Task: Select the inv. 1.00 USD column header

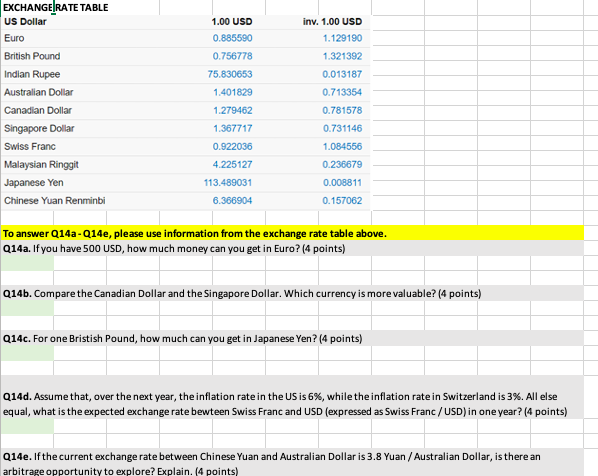Action: (x=332, y=22)
